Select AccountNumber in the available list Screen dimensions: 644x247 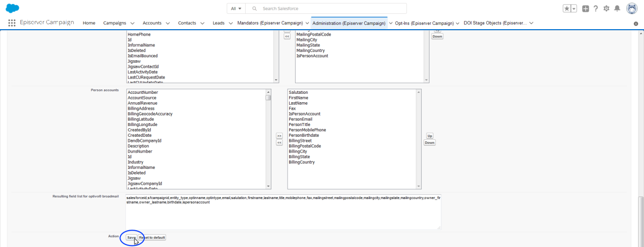click(143, 92)
